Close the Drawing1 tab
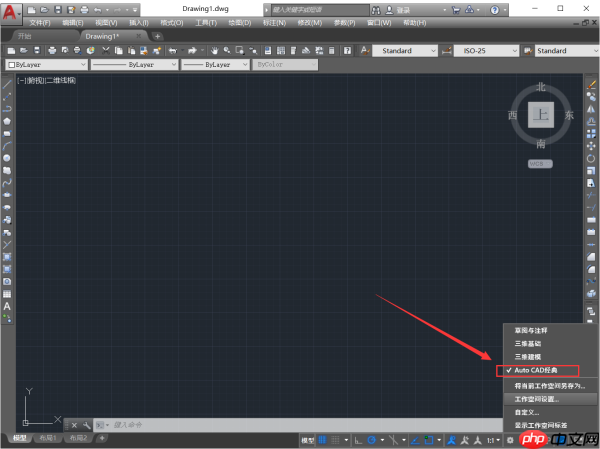This screenshot has width=600, height=449. [139, 36]
